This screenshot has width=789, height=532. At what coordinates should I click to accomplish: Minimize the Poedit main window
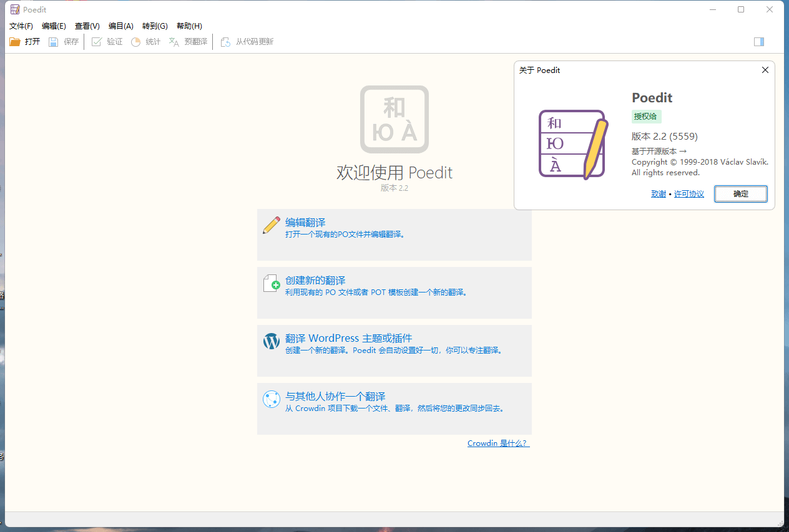tap(712, 9)
